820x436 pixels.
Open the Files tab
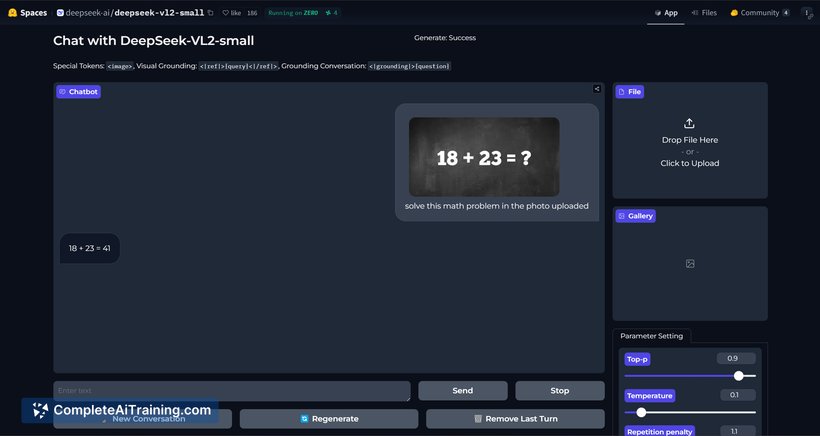coord(704,13)
